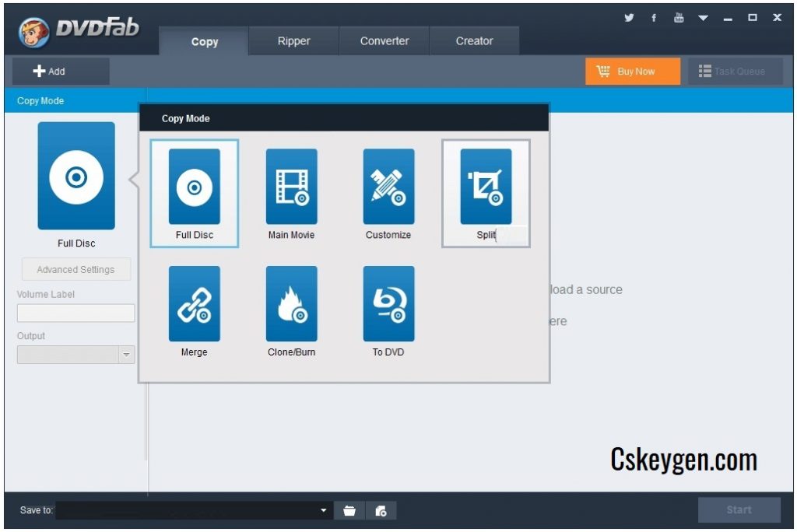Pick the To DVD copy mode
The image size is (797, 532).
(x=388, y=311)
